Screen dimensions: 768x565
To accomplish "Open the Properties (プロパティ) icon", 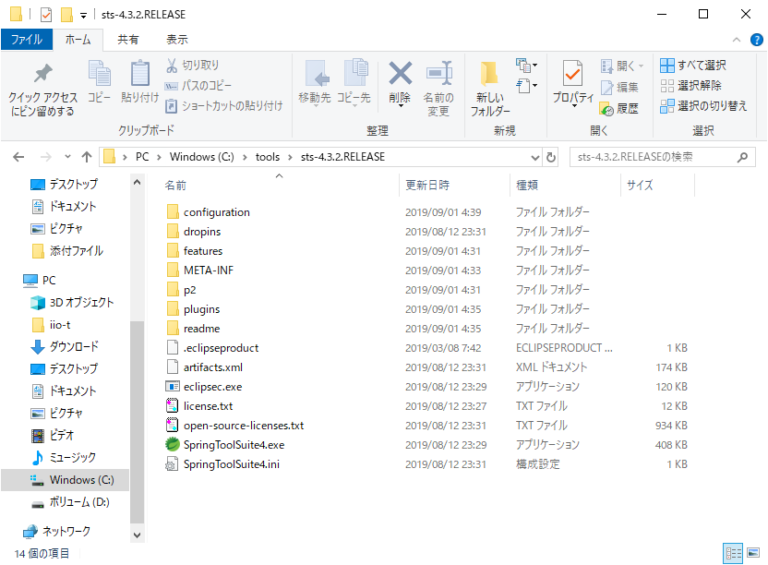I will pyautogui.click(x=573, y=73).
